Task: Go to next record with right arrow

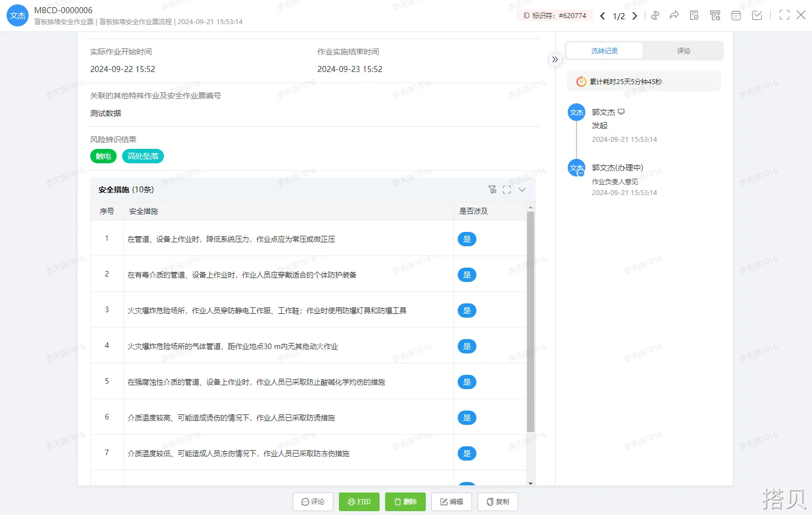Action: pos(635,16)
